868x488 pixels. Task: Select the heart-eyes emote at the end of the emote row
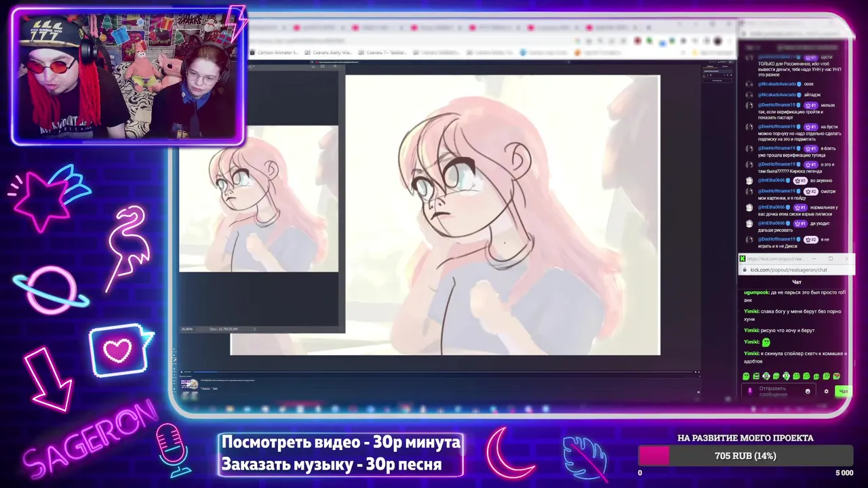point(837,376)
